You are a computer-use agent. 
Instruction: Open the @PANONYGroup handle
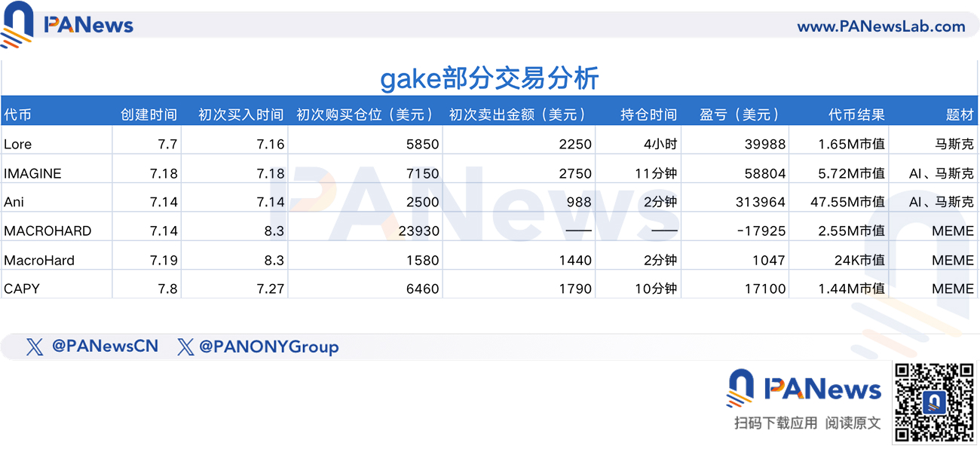[268, 347]
